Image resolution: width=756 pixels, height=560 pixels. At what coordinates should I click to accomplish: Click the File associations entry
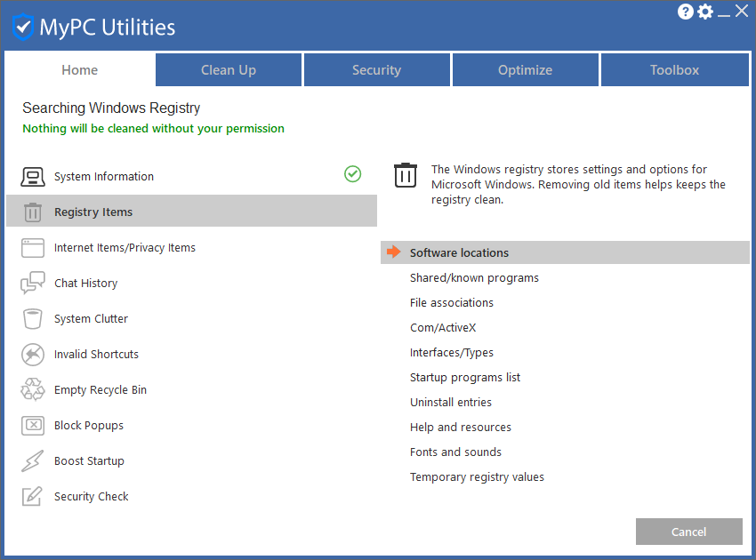[x=452, y=302]
